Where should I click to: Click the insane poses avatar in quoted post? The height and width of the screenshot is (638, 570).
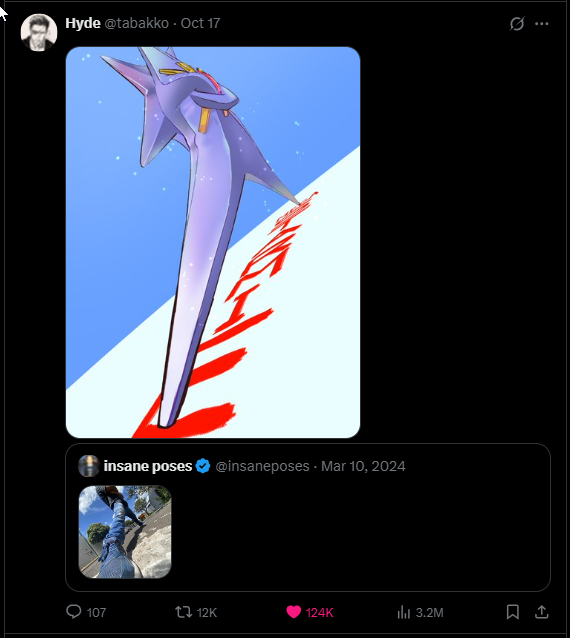click(x=89, y=466)
